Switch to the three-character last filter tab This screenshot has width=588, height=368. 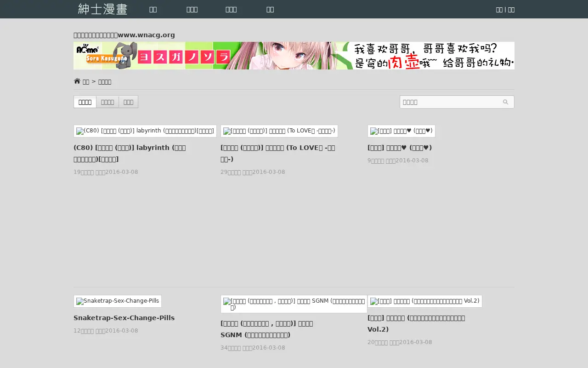(x=128, y=102)
